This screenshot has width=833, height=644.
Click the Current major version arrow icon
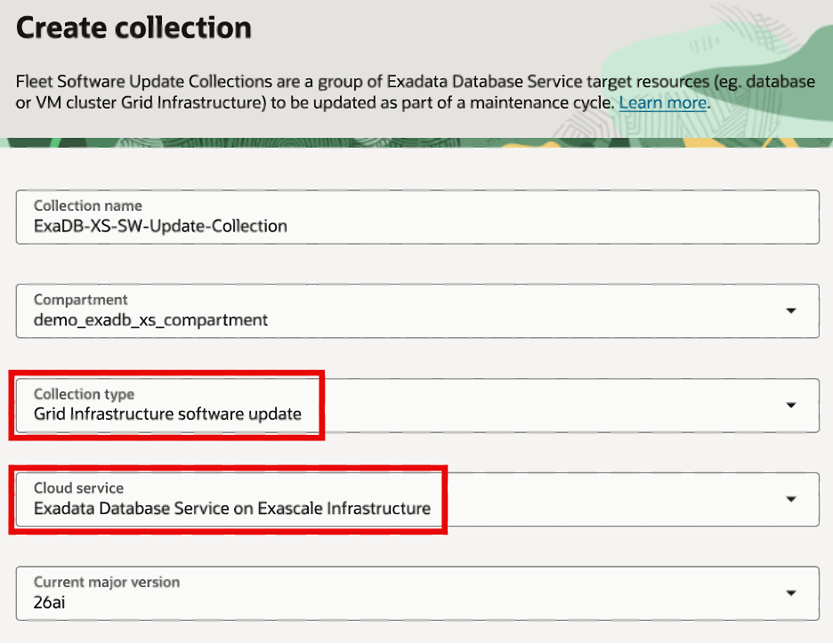pyautogui.click(x=791, y=593)
